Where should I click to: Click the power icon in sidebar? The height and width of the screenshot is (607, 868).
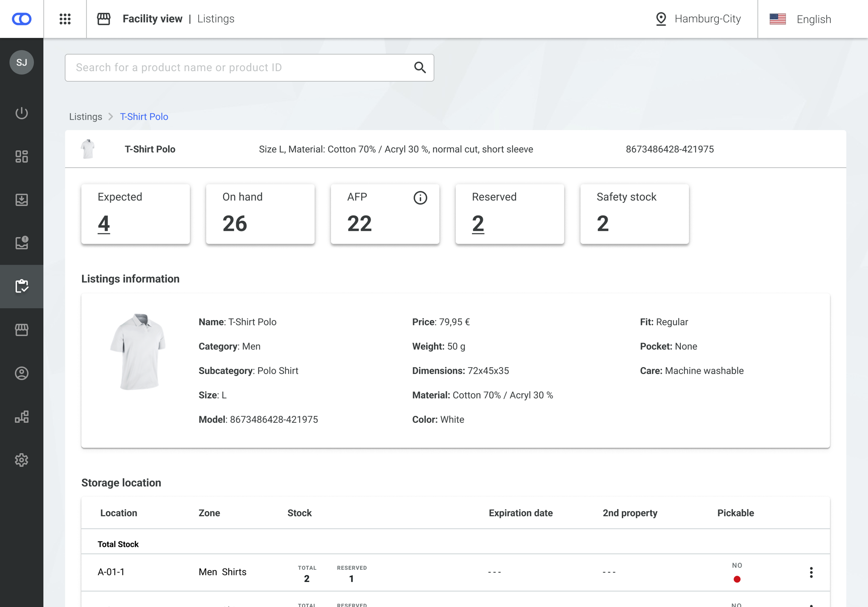pos(21,113)
